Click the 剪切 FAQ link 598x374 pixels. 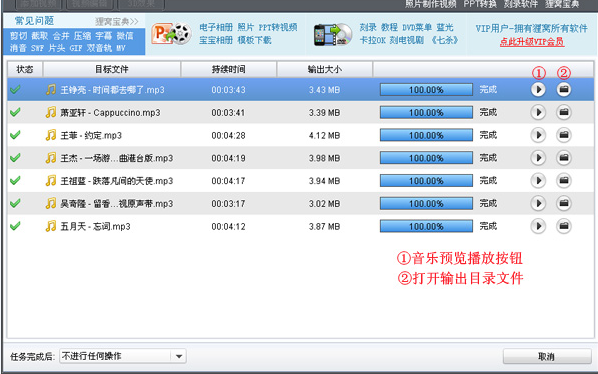pyautogui.click(x=18, y=36)
